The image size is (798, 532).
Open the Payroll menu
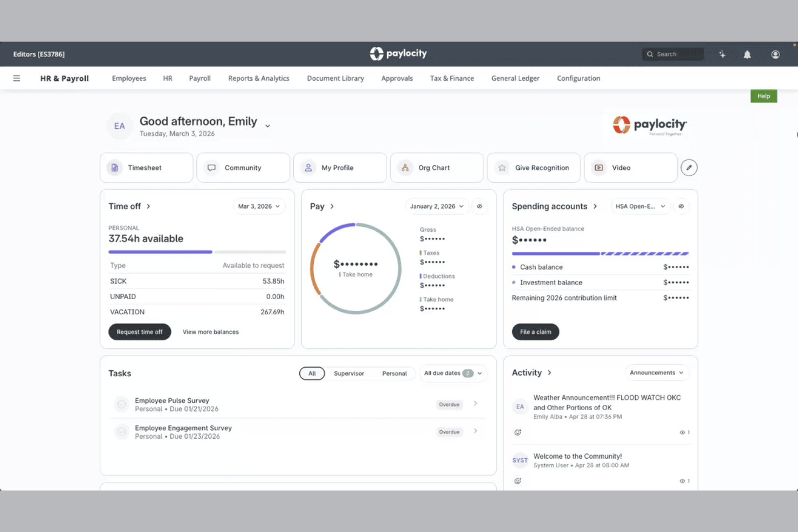(x=200, y=78)
